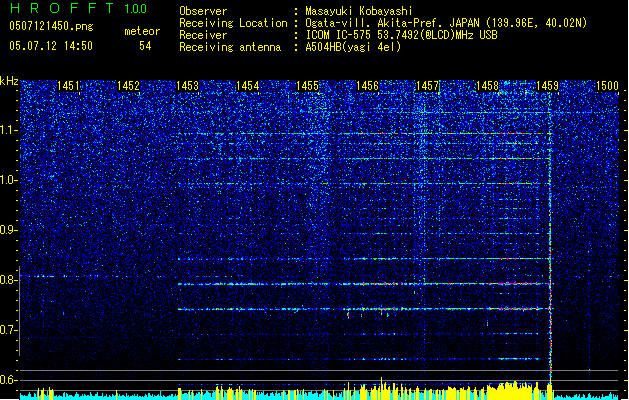
Task: Click the kHz axis unit label
Action: click(9, 81)
